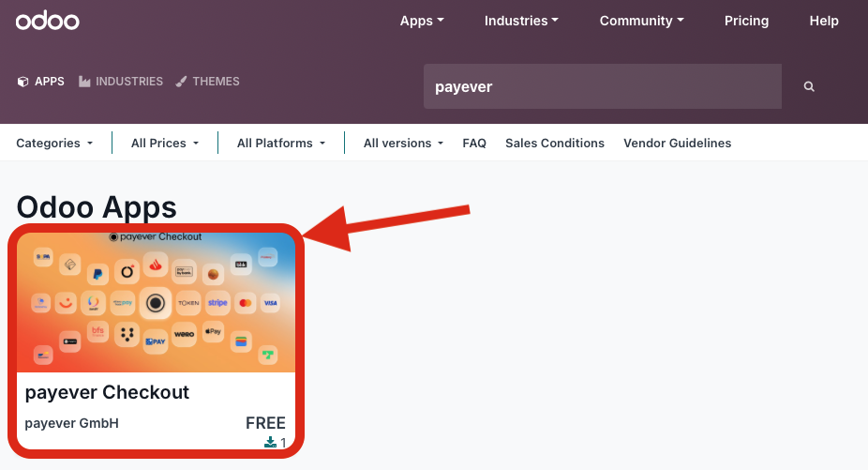Expand the Industries header menu
Viewport: 868px width, 470px height.
pyautogui.click(x=521, y=21)
